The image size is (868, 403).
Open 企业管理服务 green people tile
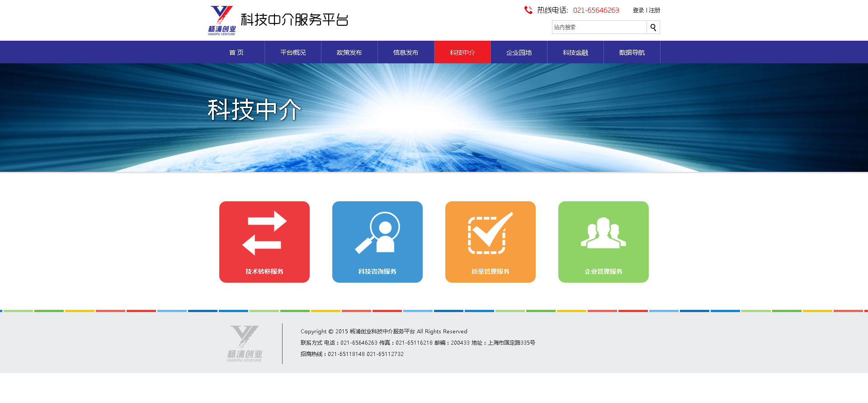point(604,242)
